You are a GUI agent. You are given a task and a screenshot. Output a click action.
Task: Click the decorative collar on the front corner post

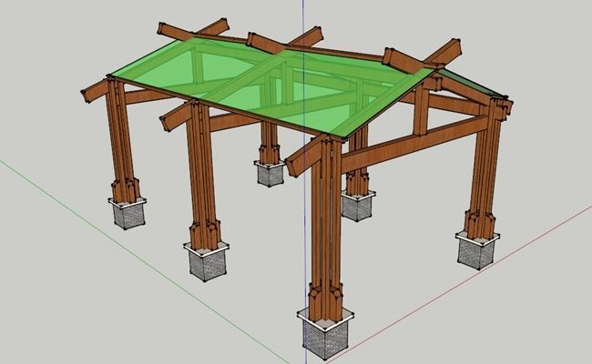tap(322, 296)
